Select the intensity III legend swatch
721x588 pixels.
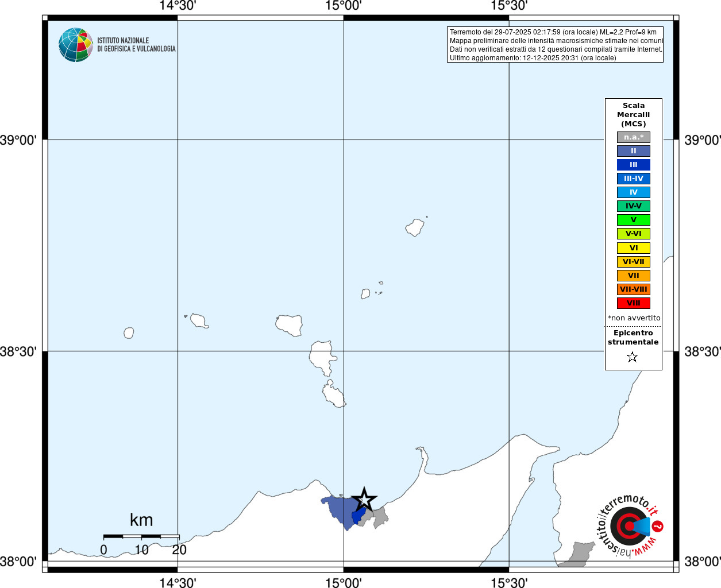pyautogui.click(x=634, y=165)
